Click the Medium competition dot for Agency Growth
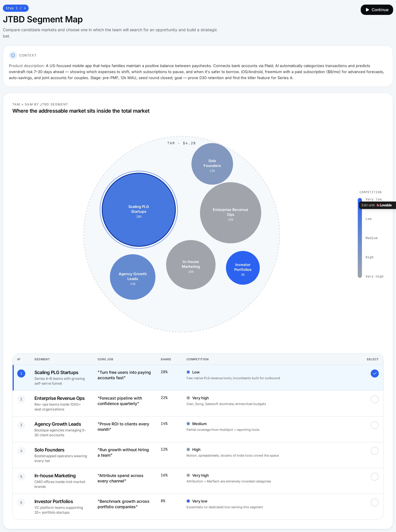Screen dimensions: 396x532 pos(188,424)
